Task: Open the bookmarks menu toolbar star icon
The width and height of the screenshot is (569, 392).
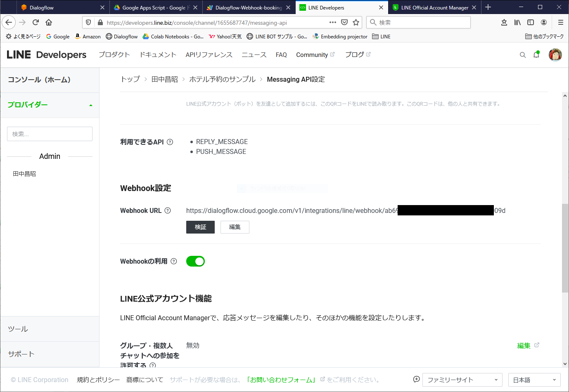Action: pos(504,22)
